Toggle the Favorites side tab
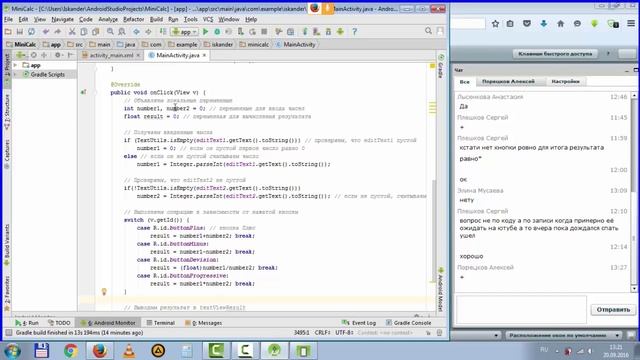Viewport: 640px width, 360px height. pyautogui.click(x=7, y=293)
